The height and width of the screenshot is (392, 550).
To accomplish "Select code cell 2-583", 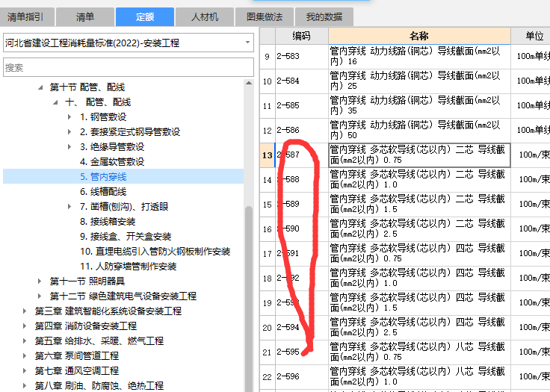I will tap(302, 57).
